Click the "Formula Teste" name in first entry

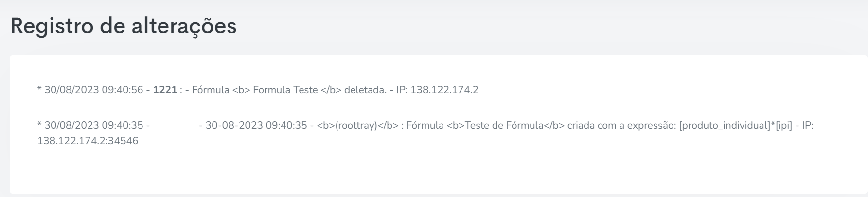tap(285, 90)
